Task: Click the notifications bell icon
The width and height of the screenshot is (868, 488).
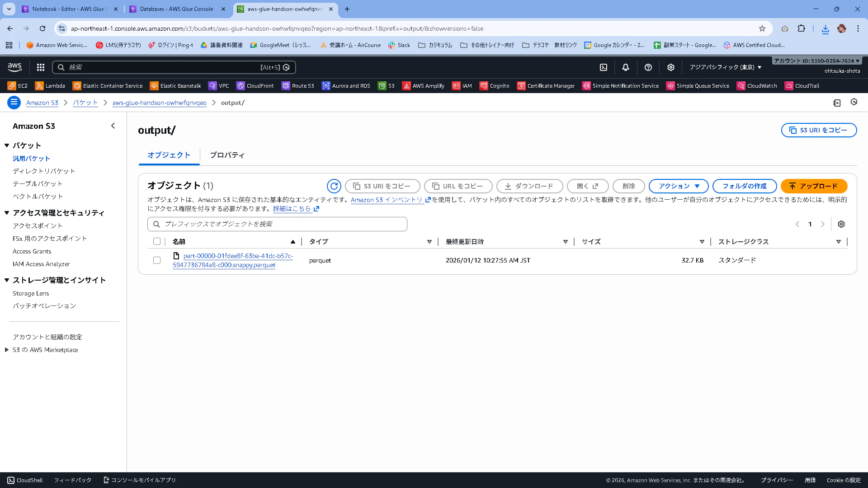Action: click(626, 67)
